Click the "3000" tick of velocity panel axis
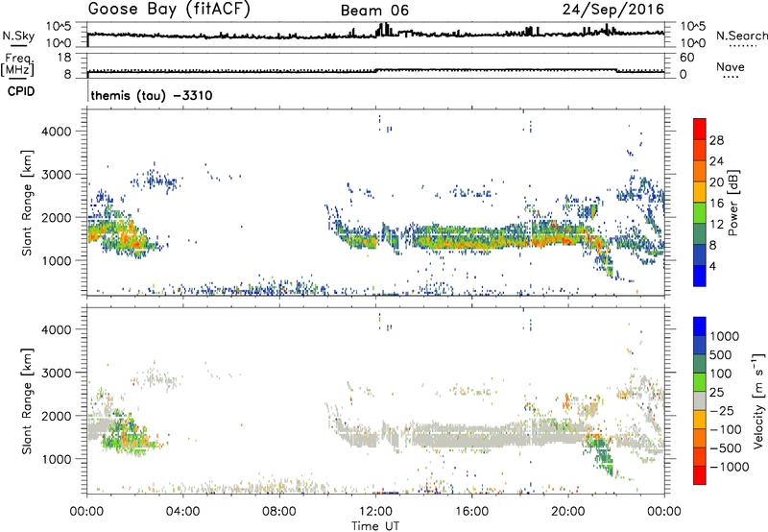The image size is (768, 532). 57,373
